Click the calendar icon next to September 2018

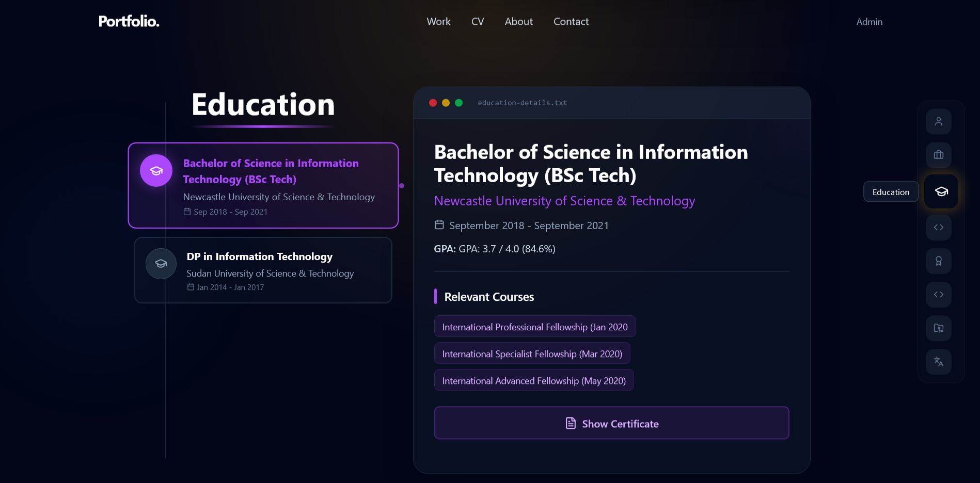click(439, 224)
